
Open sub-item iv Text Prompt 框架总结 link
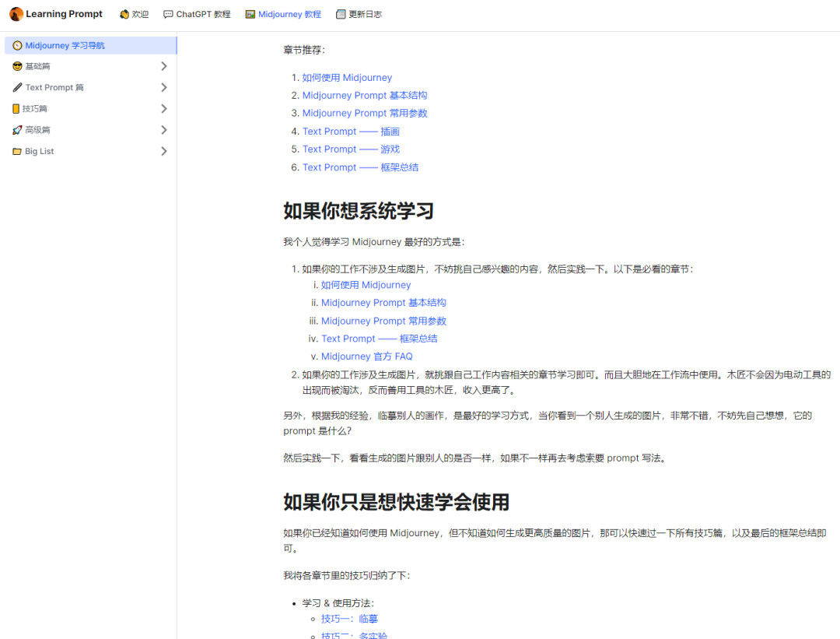[380, 339]
